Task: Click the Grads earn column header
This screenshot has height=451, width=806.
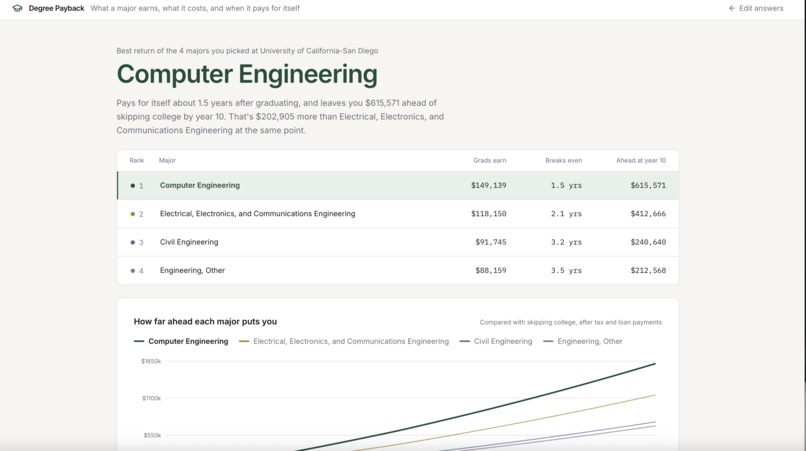Action: [x=489, y=160]
